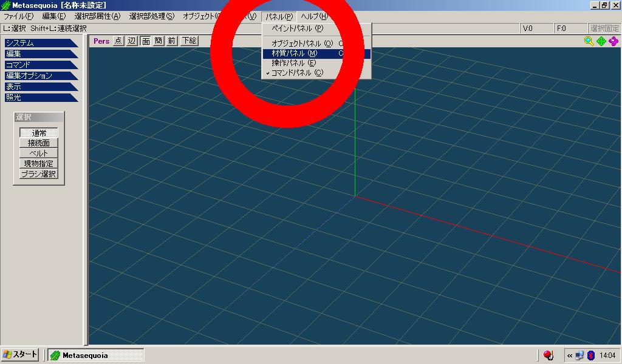The image size is (622, 364).
Task: Expand the 編集オプション panel section
Action: click(x=41, y=75)
